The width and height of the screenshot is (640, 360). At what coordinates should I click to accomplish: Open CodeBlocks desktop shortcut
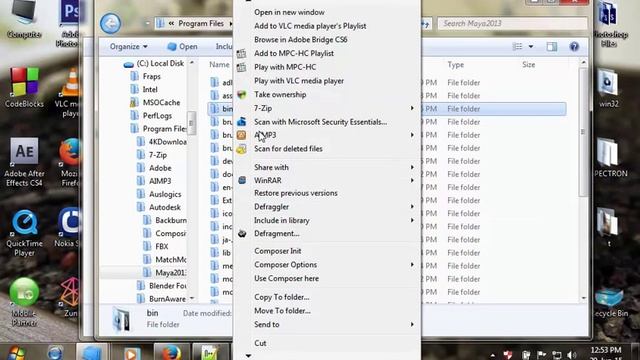(x=24, y=88)
